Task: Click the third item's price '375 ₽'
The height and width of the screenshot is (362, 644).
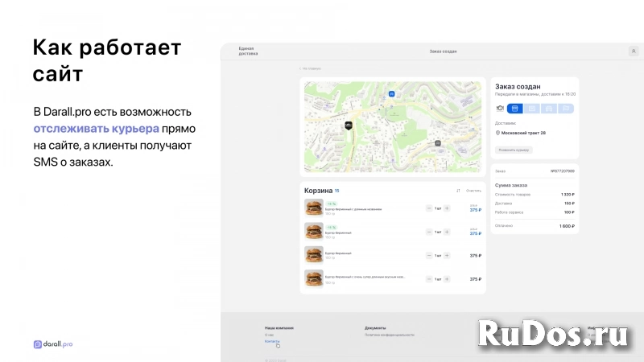Action: click(476, 256)
